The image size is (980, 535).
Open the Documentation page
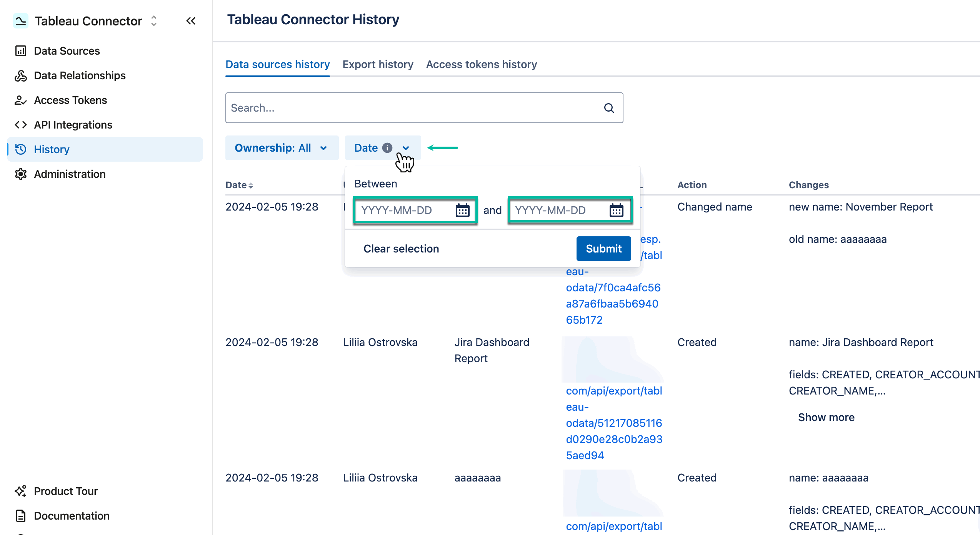click(x=71, y=516)
